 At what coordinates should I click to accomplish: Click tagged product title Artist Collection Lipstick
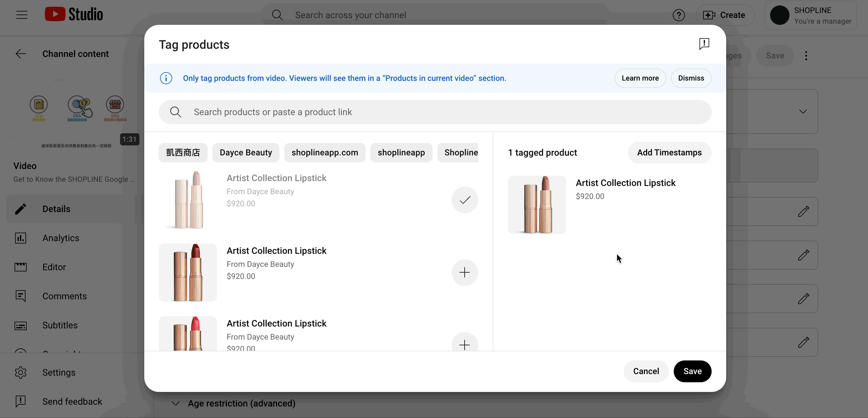click(626, 183)
